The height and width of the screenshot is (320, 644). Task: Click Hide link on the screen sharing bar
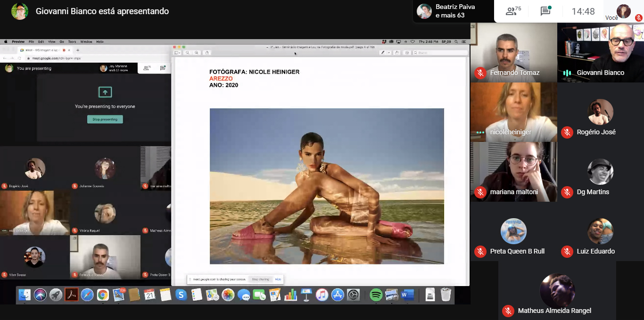[x=278, y=279]
